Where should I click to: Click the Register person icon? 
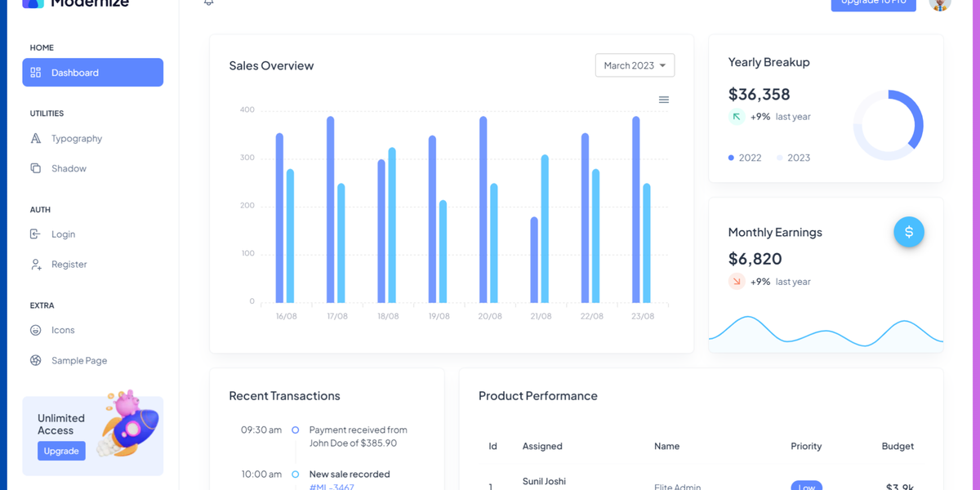pos(35,264)
